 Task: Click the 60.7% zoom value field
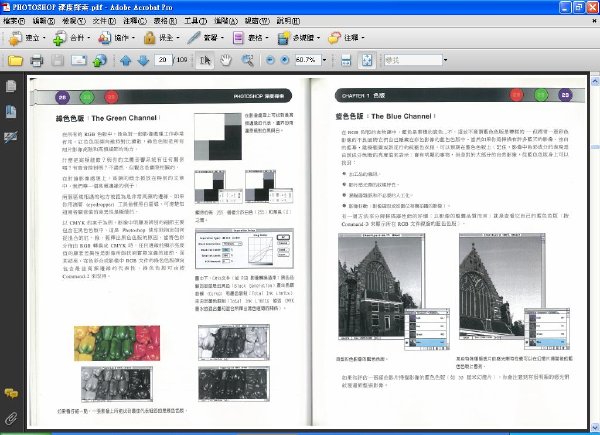click(308, 60)
